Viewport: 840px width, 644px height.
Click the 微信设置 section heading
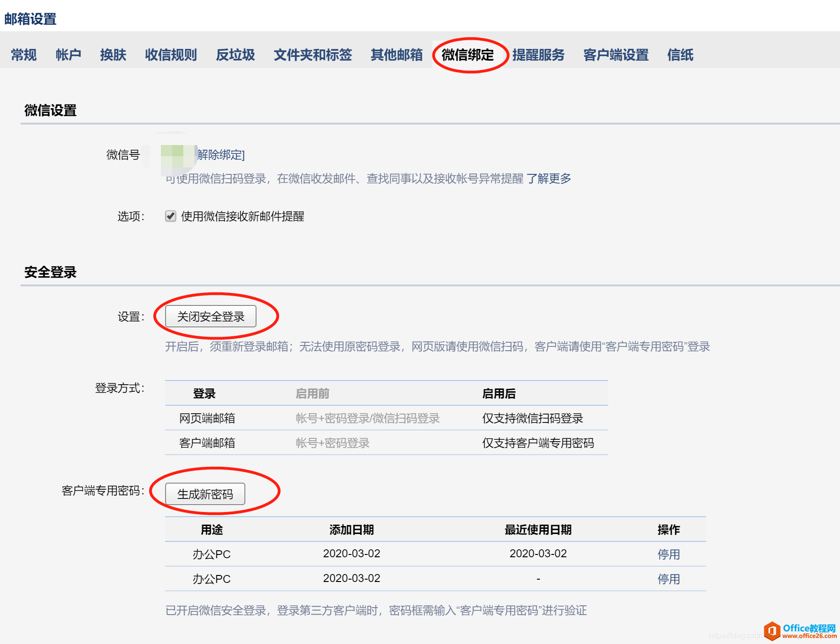[x=50, y=111]
